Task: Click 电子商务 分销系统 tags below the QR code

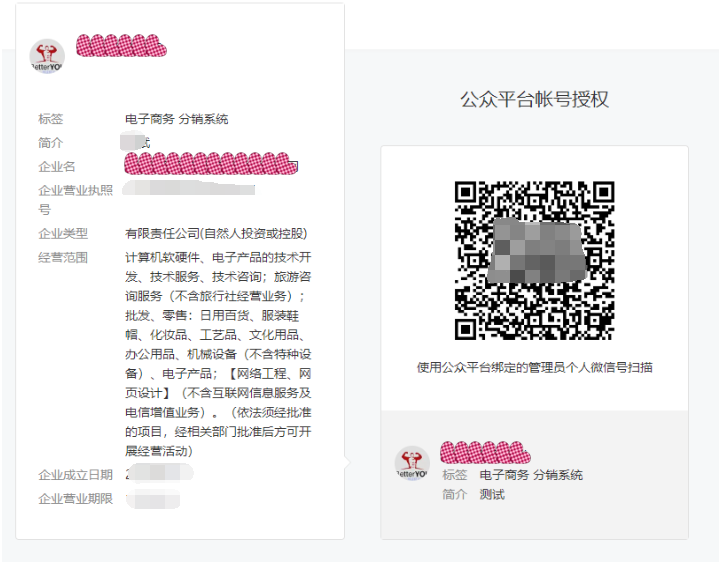Action: point(531,475)
